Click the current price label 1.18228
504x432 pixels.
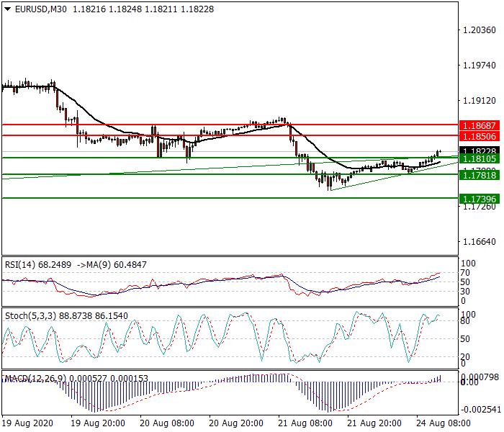[x=480, y=150]
